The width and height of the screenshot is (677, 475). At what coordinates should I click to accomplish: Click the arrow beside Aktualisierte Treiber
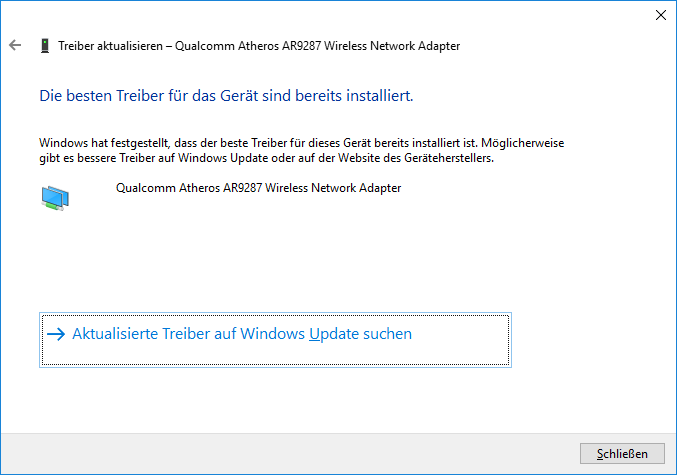(x=56, y=334)
